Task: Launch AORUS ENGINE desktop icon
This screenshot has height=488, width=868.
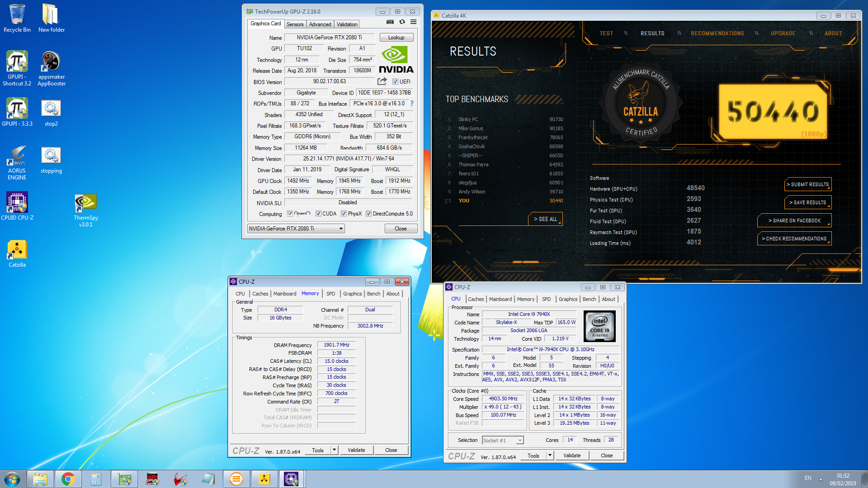Action: click(x=17, y=163)
